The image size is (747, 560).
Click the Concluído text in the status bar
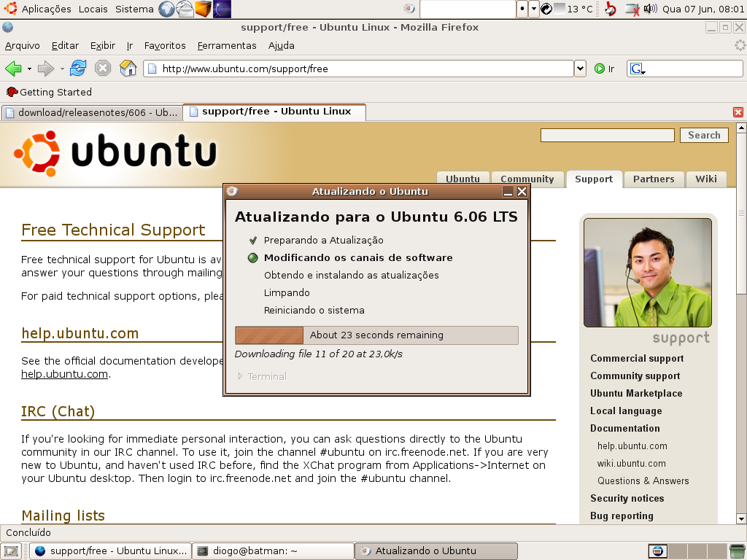pyautogui.click(x=28, y=532)
